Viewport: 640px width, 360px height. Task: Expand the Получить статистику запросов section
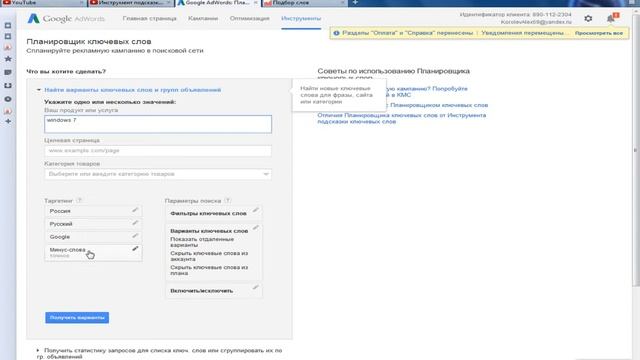(38, 350)
